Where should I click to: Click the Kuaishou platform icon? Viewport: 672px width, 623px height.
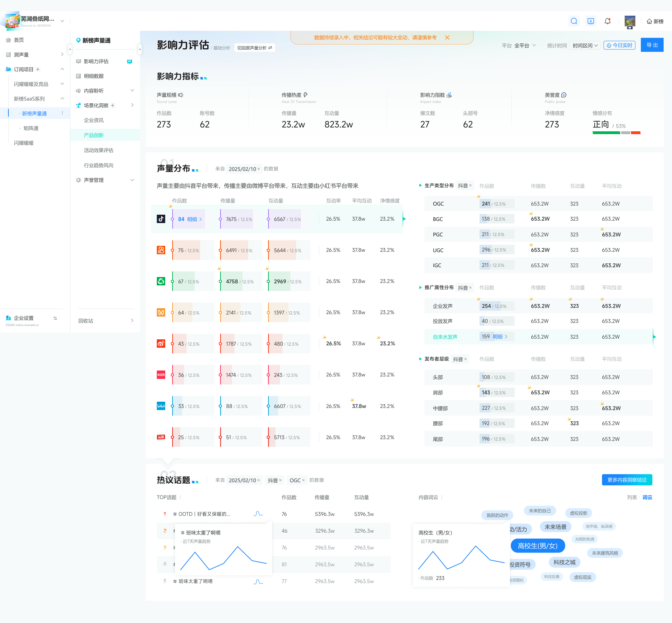click(x=161, y=250)
